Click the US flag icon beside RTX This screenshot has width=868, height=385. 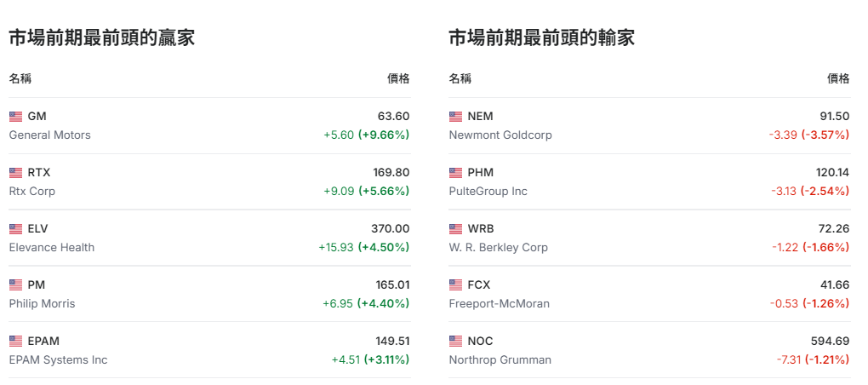click(x=15, y=173)
